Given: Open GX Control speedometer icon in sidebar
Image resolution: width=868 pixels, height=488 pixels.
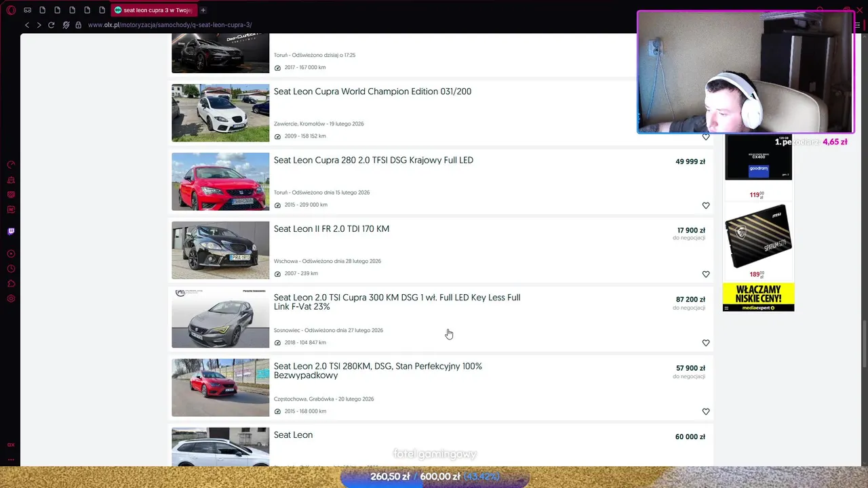Looking at the screenshot, I should pyautogui.click(x=11, y=165).
